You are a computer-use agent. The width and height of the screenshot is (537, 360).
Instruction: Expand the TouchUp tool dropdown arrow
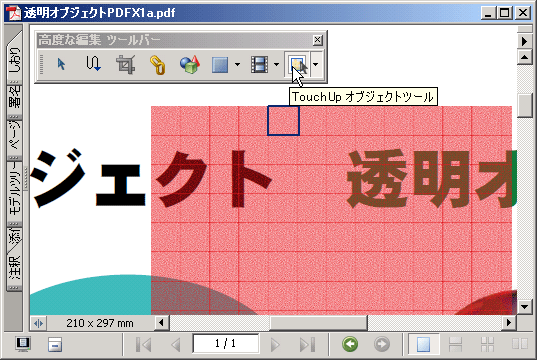pyautogui.click(x=316, y=64)
